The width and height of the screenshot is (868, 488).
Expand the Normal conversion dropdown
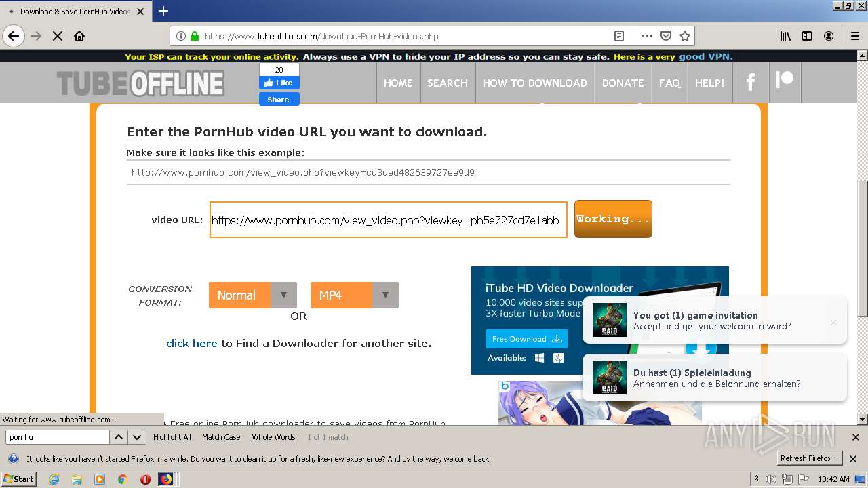coord(253,296)
